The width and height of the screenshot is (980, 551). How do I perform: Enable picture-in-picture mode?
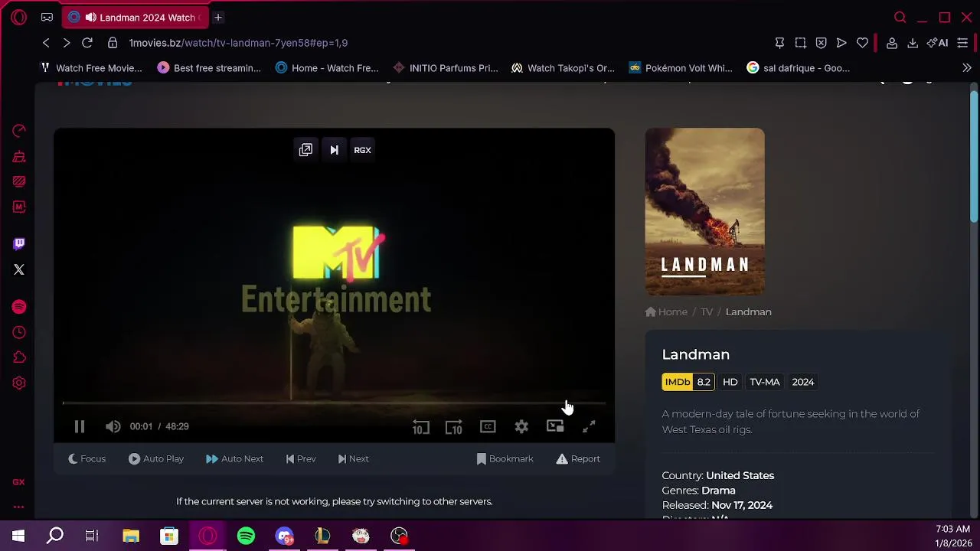[x=555, y=427]
